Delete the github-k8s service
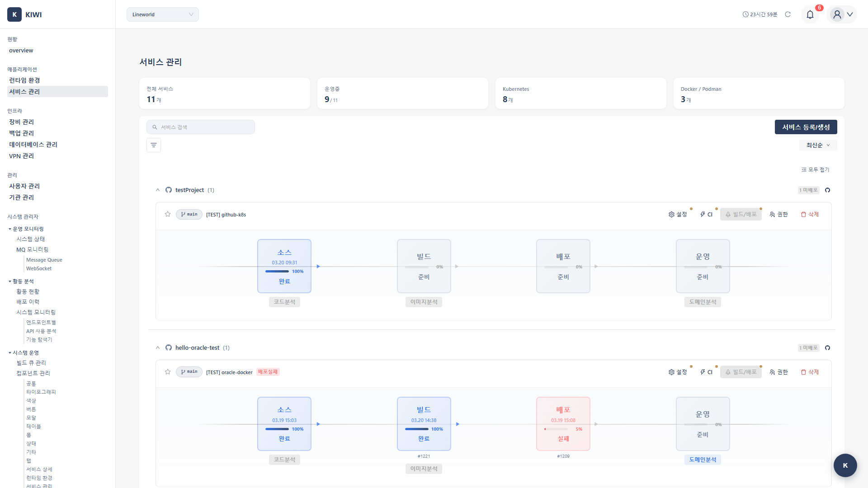Screen dimensions: 868x488 (810, 214)
